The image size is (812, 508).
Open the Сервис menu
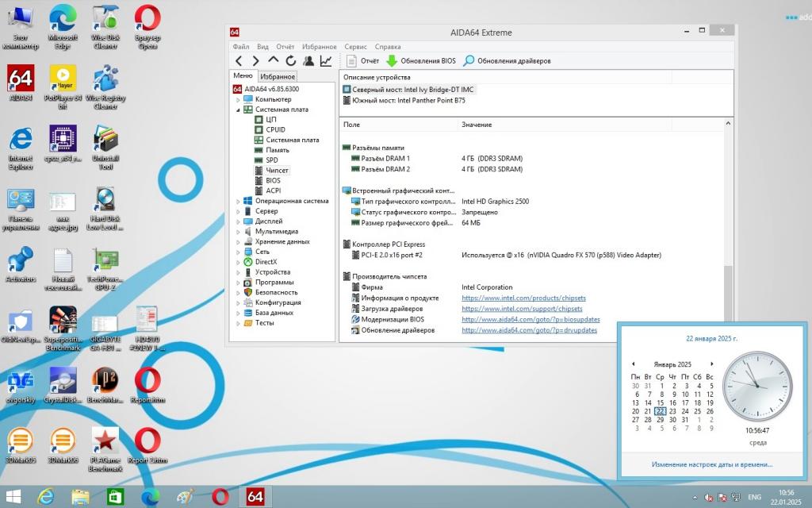[x=355, y=47]
